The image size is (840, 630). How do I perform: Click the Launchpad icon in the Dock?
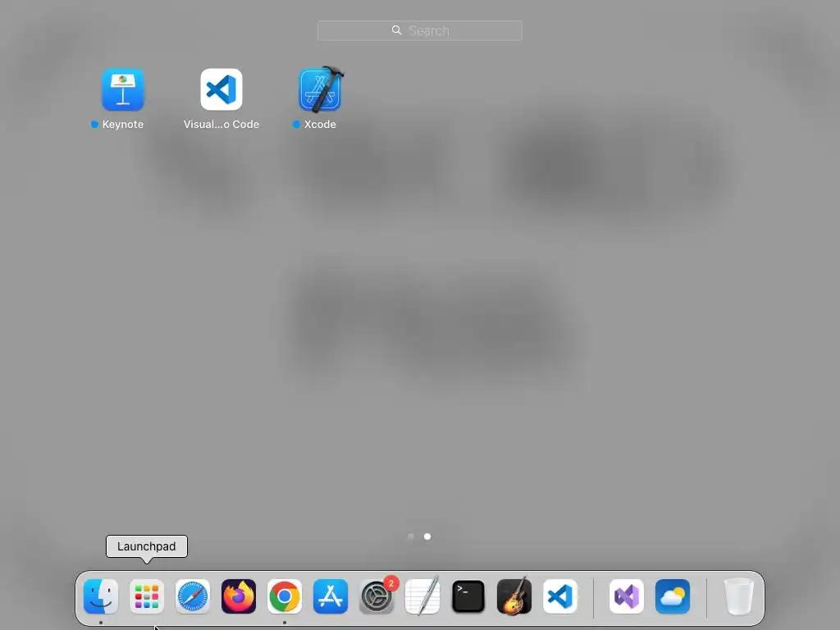tap(147, 596)
